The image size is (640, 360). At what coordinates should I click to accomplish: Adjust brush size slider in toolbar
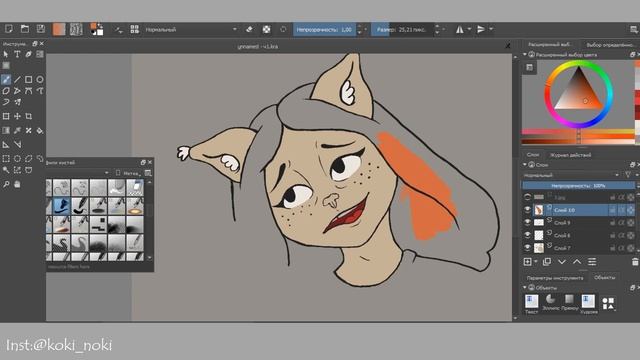(x=402, y=29)
